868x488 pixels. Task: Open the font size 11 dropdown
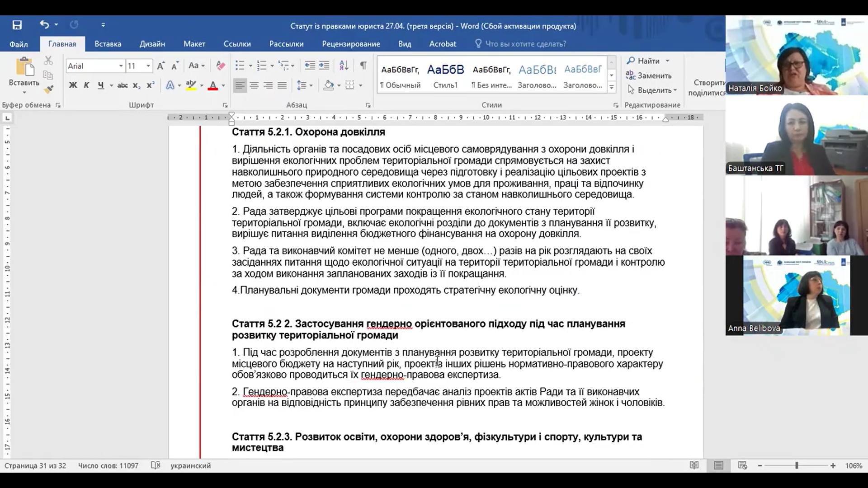(148, 66)
